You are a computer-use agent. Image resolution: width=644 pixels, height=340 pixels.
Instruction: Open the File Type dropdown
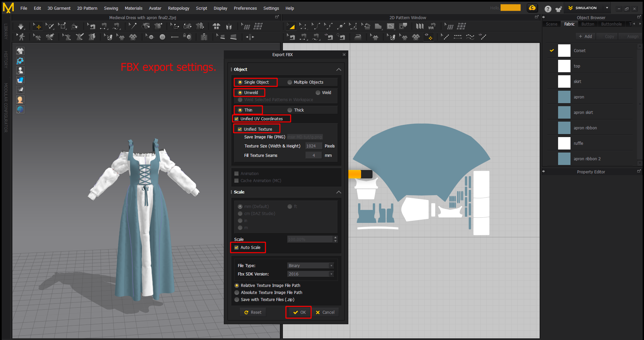[x=310, y=266]
